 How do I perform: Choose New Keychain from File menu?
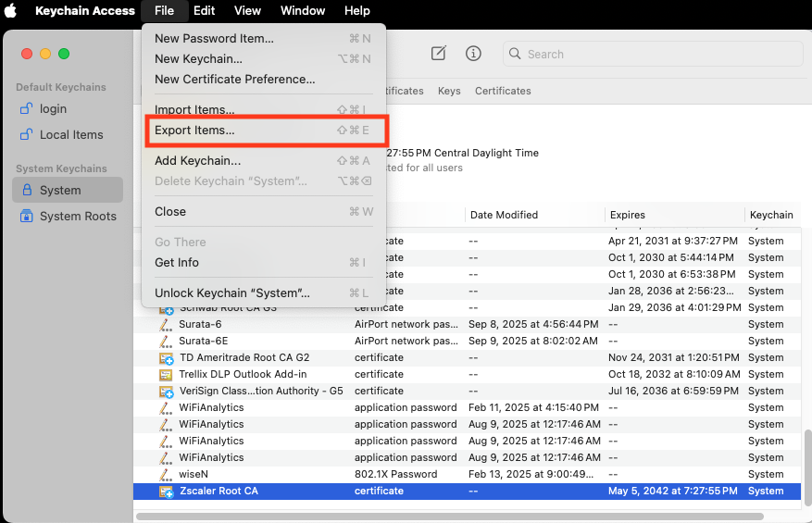coord(264,58)
